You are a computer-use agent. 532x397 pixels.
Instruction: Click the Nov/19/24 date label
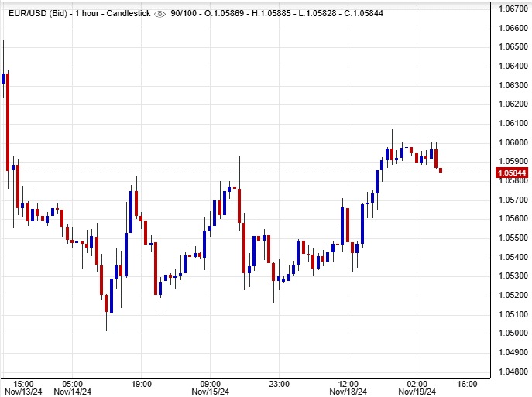pyautogui.click(x=417, y=392)
